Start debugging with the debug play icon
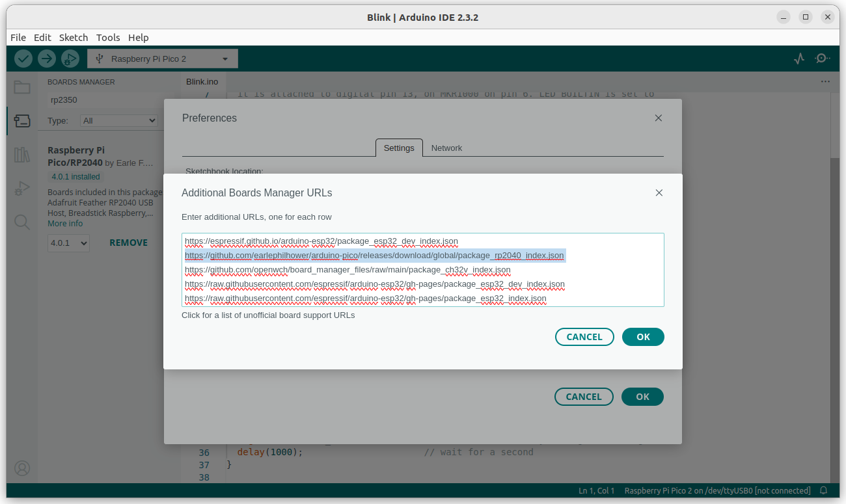Image resolution: width=846 pixels, height=504 pixels. (x=70, y=59)
